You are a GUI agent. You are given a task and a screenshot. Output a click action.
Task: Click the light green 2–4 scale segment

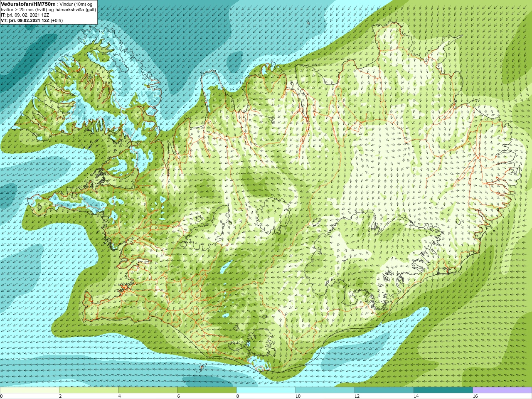pyautogui.click(x=89, y=390)
